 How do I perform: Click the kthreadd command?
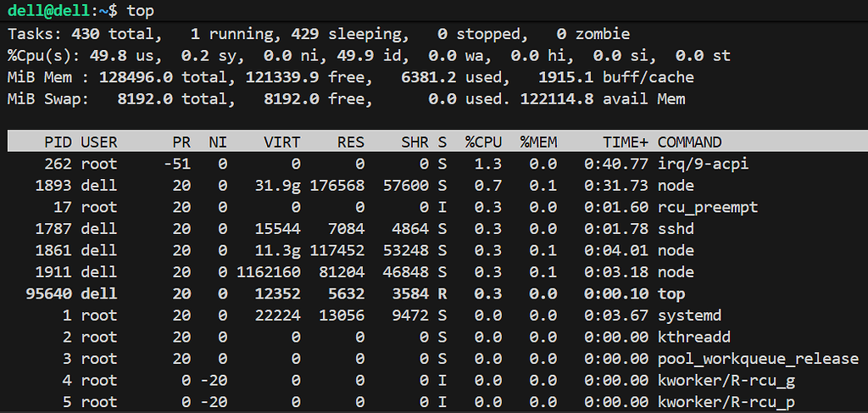click(694, 338)
